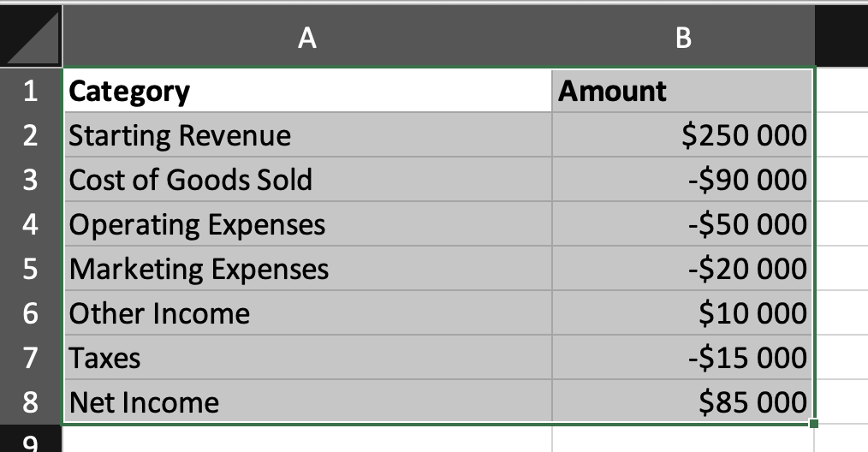
Task: Click the selection fill handle square
Action: pos(812,423)
